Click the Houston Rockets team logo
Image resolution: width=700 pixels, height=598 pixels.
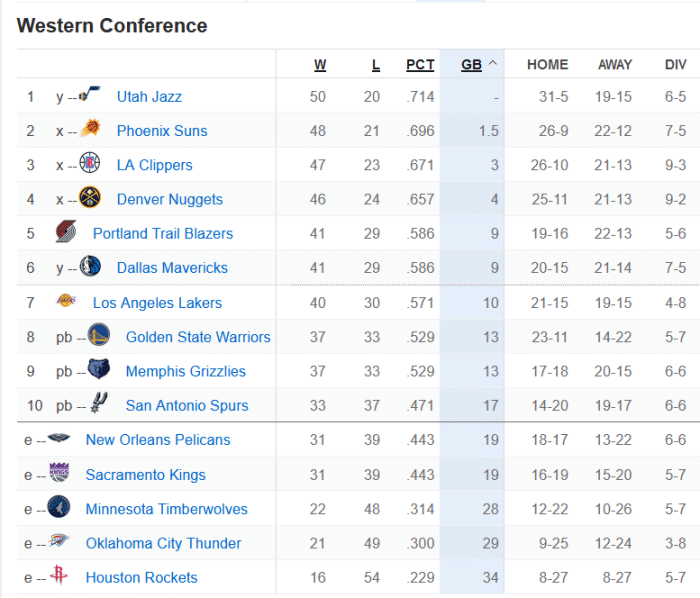click(x=59, y=576)
